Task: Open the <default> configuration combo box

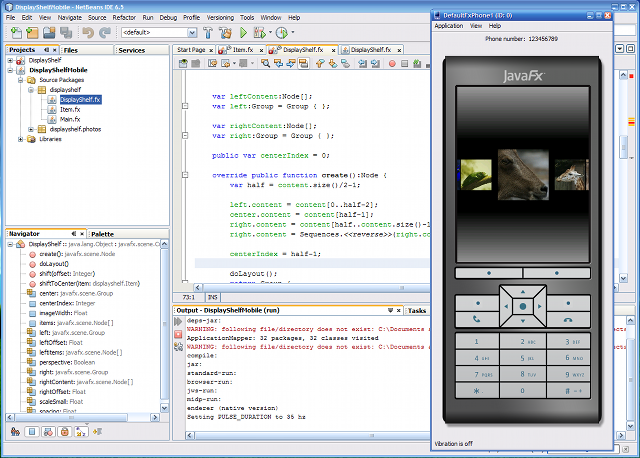Action: [159, 32]
